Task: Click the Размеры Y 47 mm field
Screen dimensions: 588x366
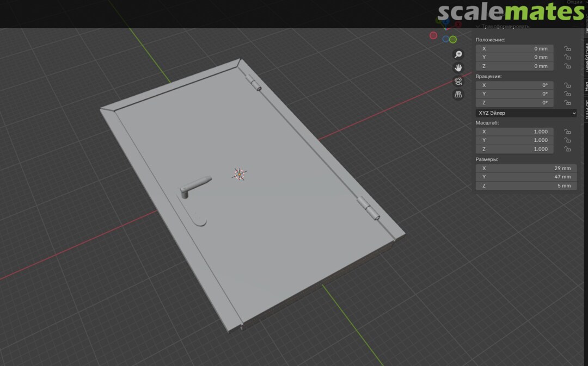Action: [x=525, y=177]
